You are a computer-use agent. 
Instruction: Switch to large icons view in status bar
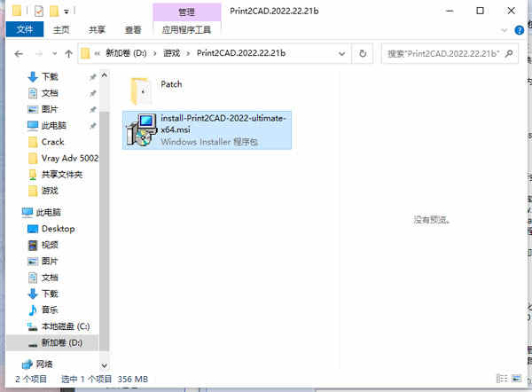click(x=517, y=379)
